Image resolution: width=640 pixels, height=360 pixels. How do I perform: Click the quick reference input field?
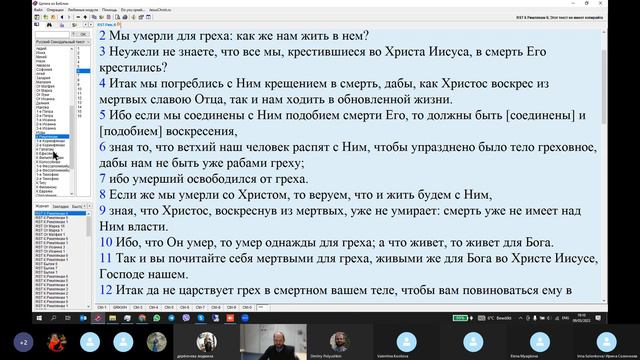(x=52, y=34)
